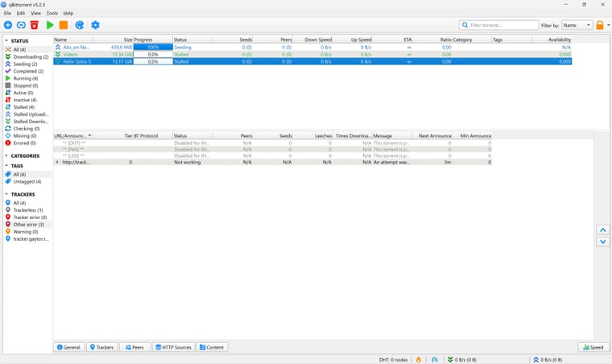612x364 pixels.
Task: Open the Filter by Name dropdown
Action: (577, 25)
